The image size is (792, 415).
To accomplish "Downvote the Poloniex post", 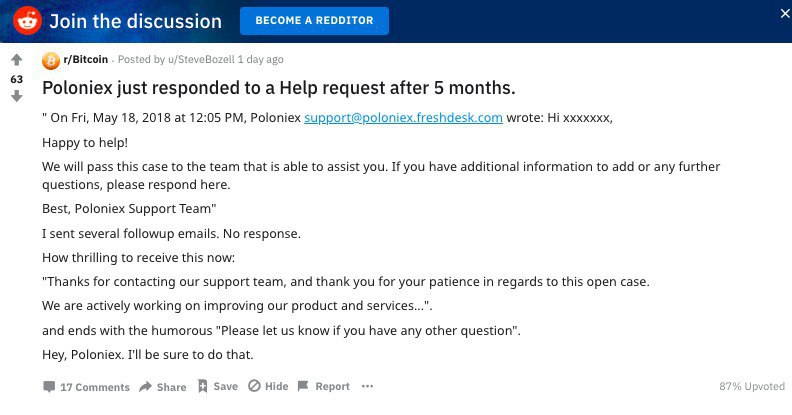I will pyautogui.click(x=17, y=96).
